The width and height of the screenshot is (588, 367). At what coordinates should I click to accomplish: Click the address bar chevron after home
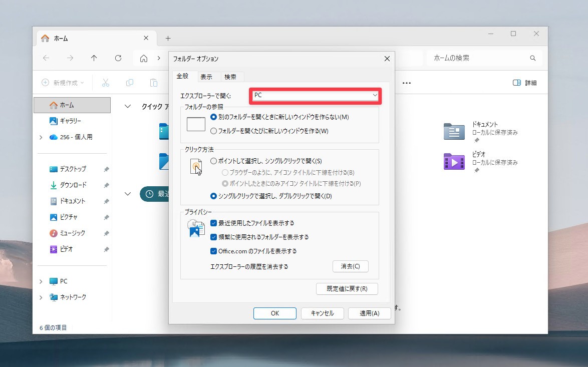point(159,58)
